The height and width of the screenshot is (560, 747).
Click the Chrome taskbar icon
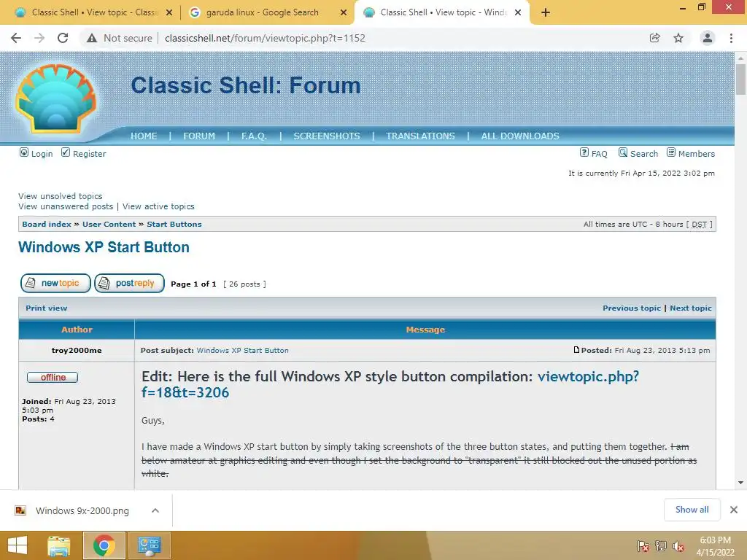click(x=104, y=545)
